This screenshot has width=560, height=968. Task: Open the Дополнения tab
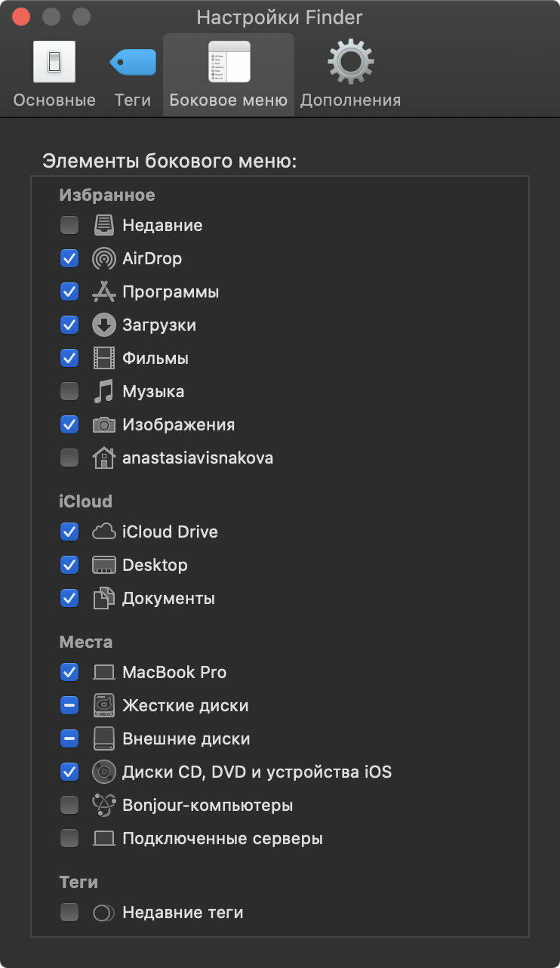point(350,75)
